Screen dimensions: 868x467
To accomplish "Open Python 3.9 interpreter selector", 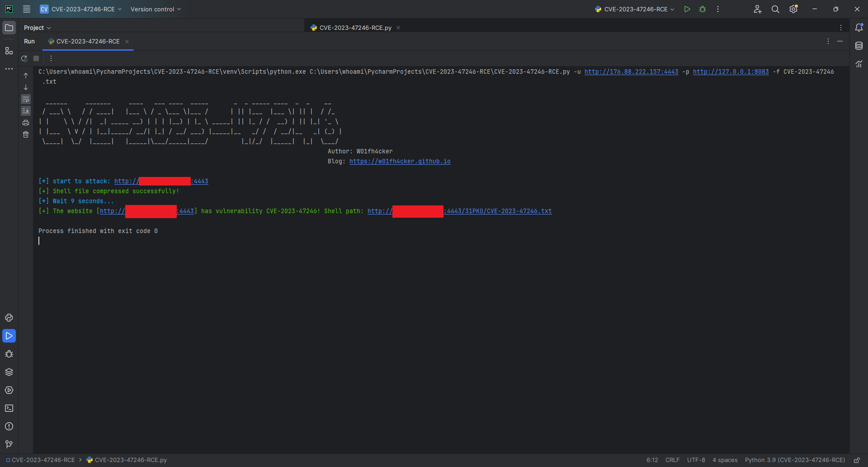I will tap(795, 460).
